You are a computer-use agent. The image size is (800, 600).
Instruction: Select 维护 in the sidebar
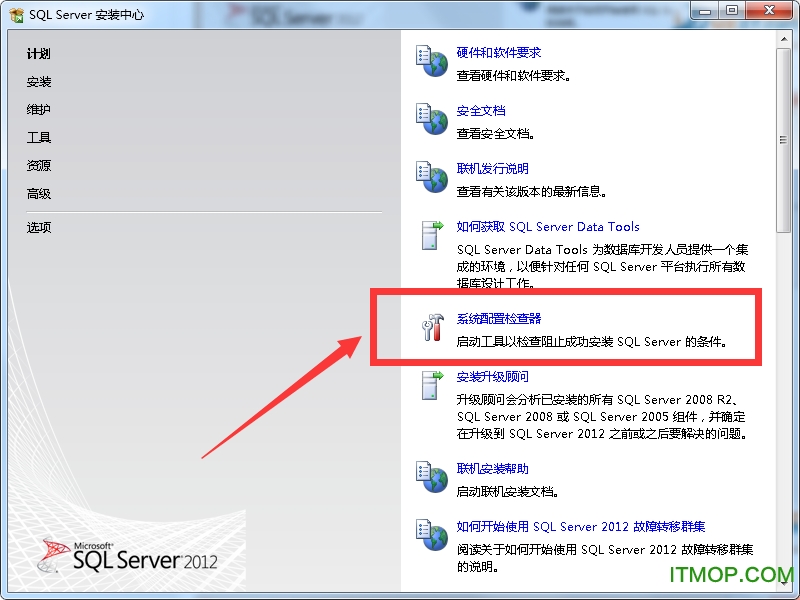point(38,109)
